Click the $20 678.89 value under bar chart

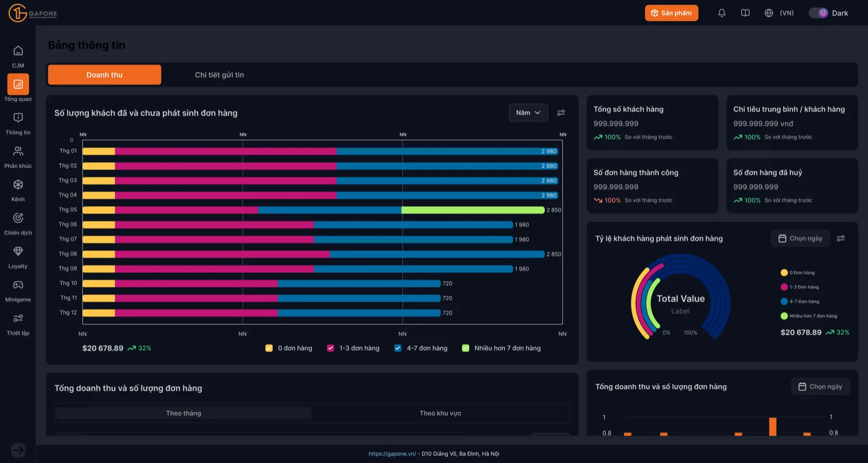pos(103,348)
